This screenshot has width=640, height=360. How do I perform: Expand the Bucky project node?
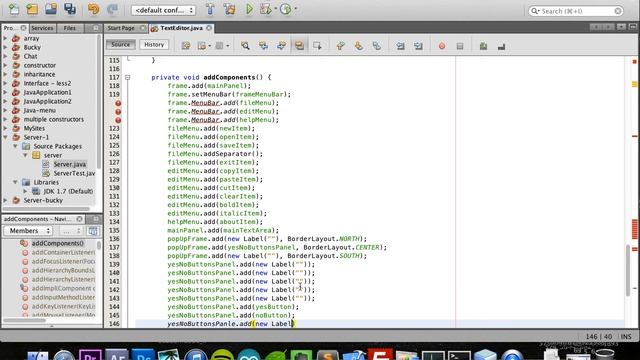pyautogui.click(x=6, y=47)
